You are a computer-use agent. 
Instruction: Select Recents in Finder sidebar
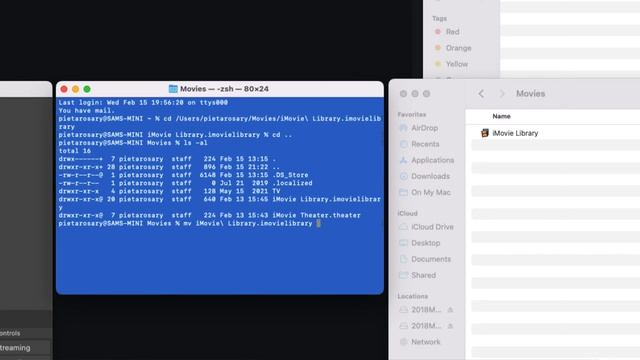coord(425,144)
